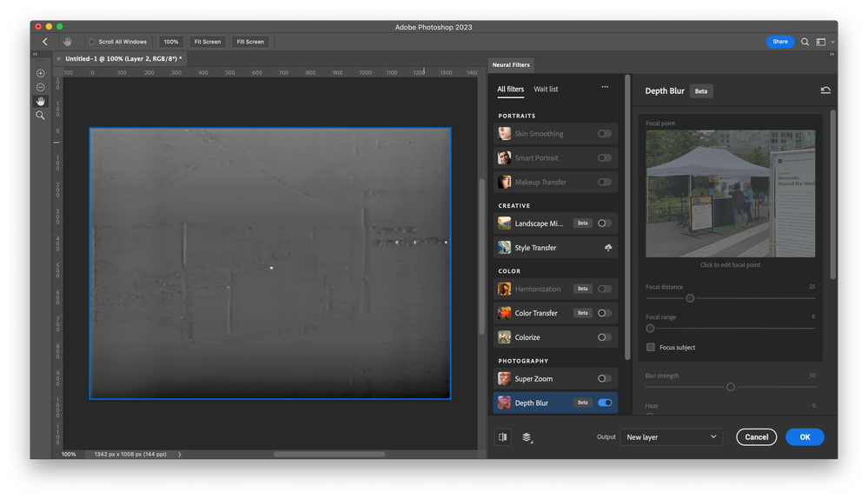868x499 pixels.
Task: Enable the Landscape Mixer filter switch
Action: (605, 223)
